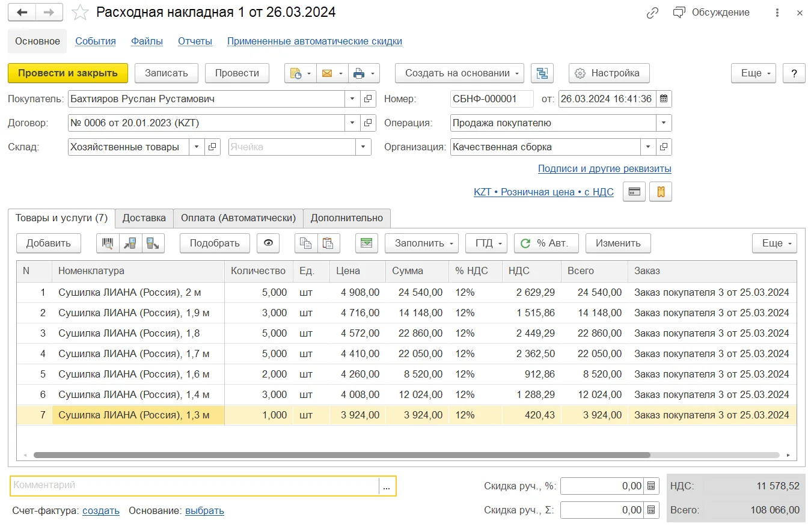811x532 pixels.
Task: Expand the Договор dropdown list
Action: click(353, 123)
